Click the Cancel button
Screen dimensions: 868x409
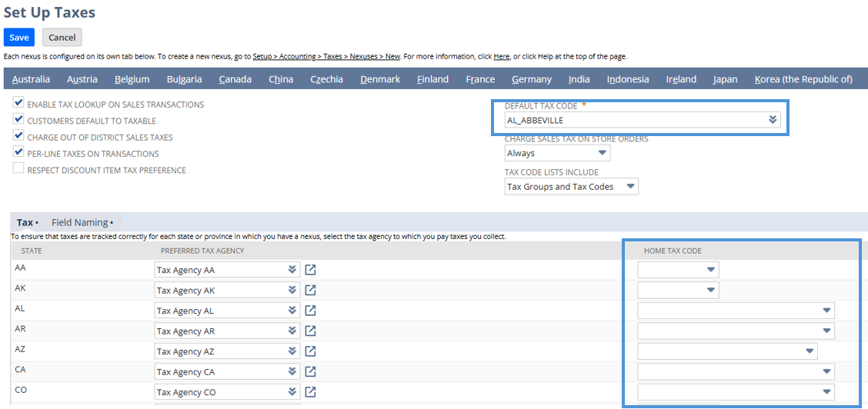(x=62, y=37)
